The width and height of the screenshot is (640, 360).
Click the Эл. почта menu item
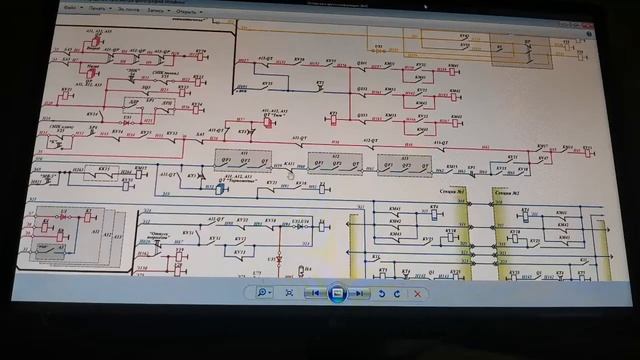click(128, 9)
